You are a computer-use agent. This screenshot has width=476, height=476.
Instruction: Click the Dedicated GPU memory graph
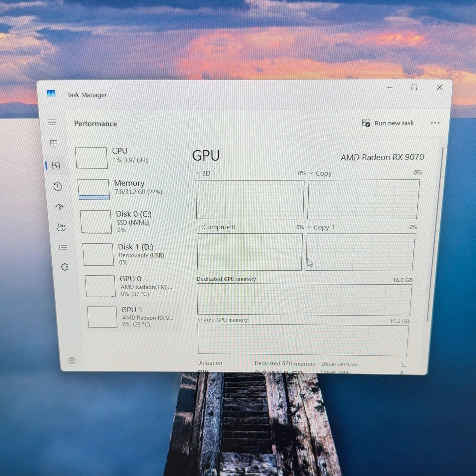click(304, 299)
